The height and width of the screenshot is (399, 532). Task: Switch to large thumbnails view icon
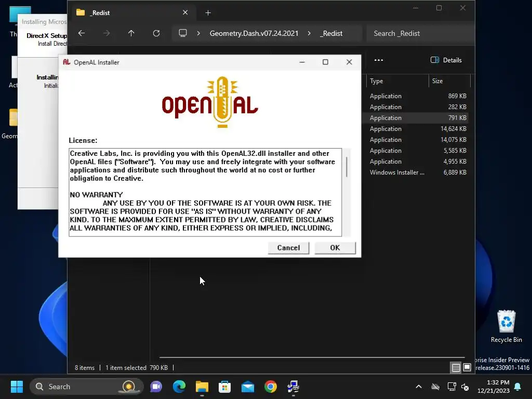coord(467,367)
